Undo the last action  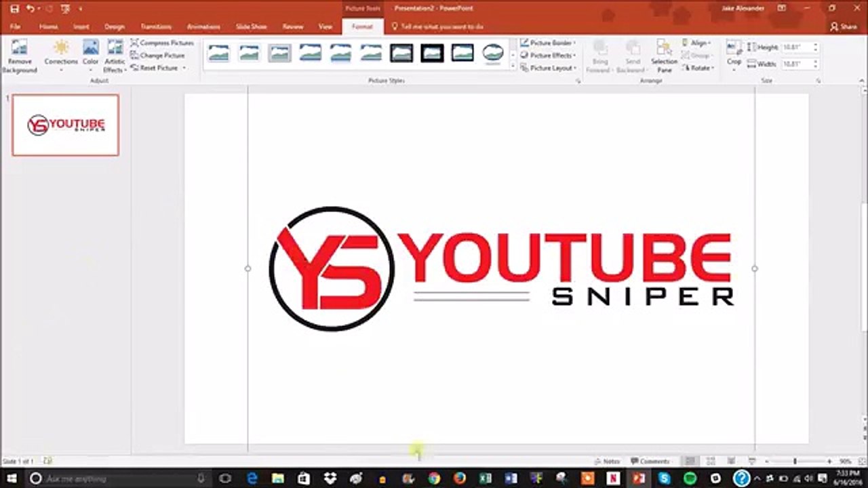[x=30, y=8]
